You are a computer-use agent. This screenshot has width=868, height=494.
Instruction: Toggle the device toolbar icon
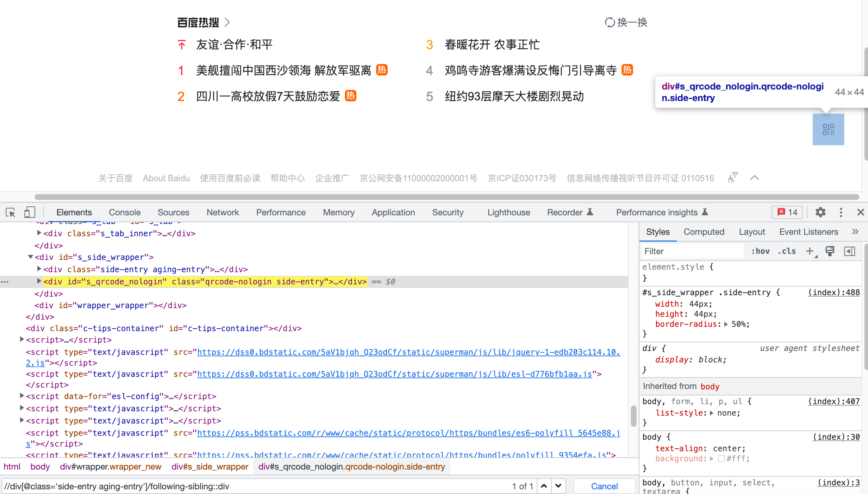(29, 212)
